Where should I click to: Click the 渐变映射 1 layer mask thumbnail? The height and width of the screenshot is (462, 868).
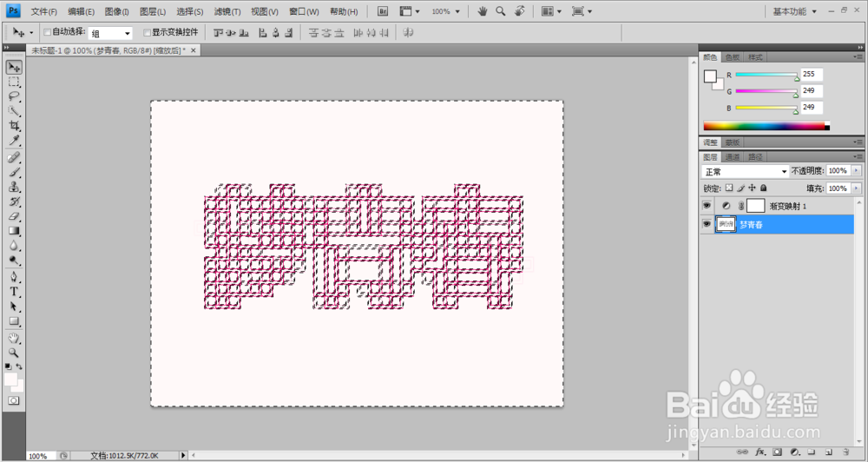756,206
